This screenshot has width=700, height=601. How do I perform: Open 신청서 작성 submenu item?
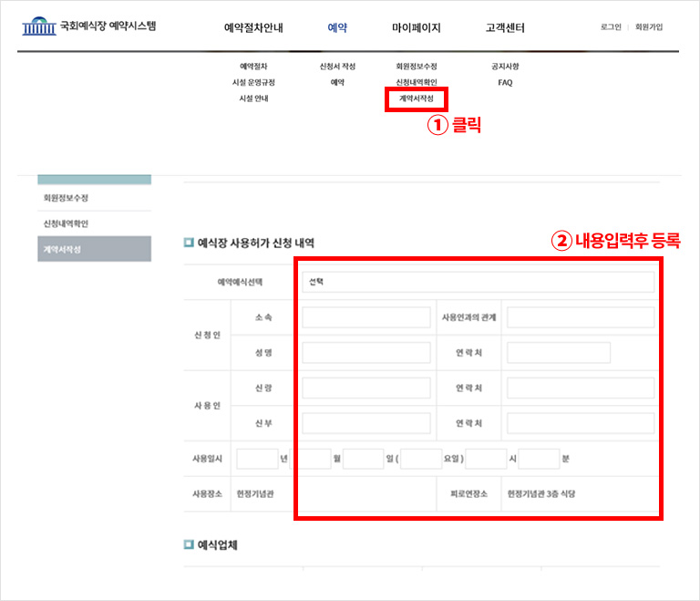click(x=337, y=67)
